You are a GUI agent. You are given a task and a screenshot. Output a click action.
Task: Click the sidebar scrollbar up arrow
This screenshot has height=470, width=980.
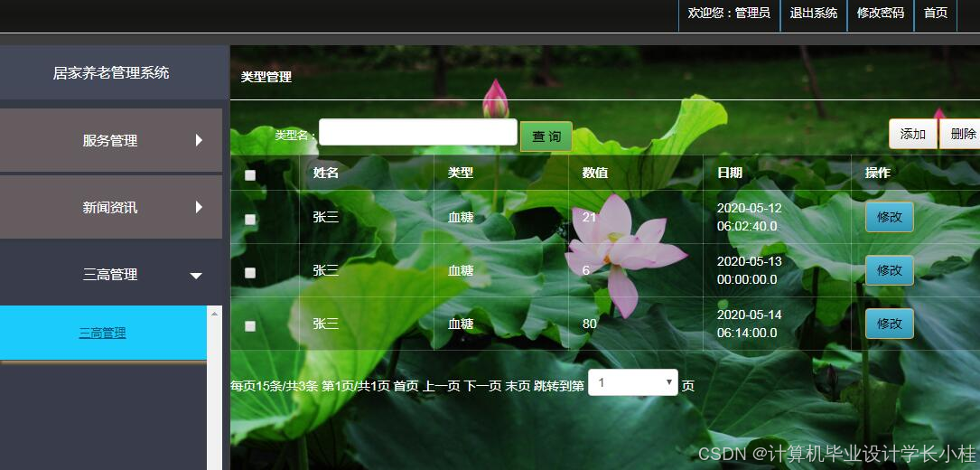click(x=214, y=313)
